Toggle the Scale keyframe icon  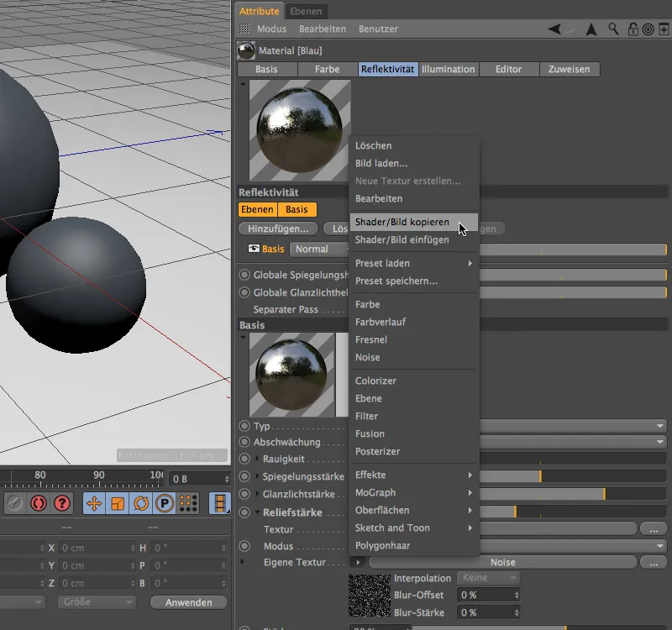click(118, 502)
